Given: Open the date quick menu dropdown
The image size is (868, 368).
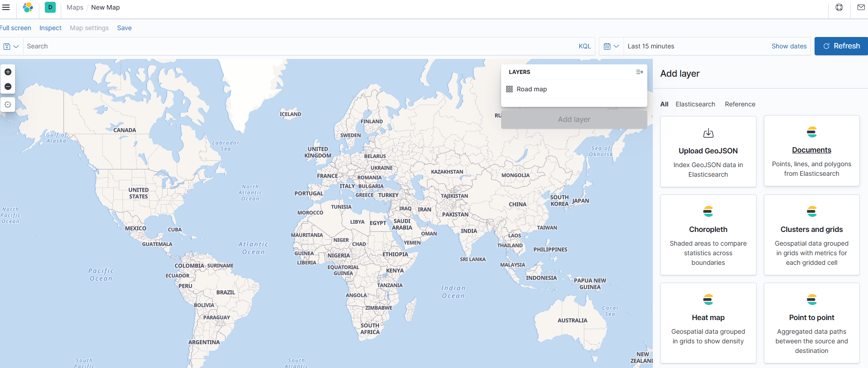Looking at the screenshot, I should coord(611,46).
